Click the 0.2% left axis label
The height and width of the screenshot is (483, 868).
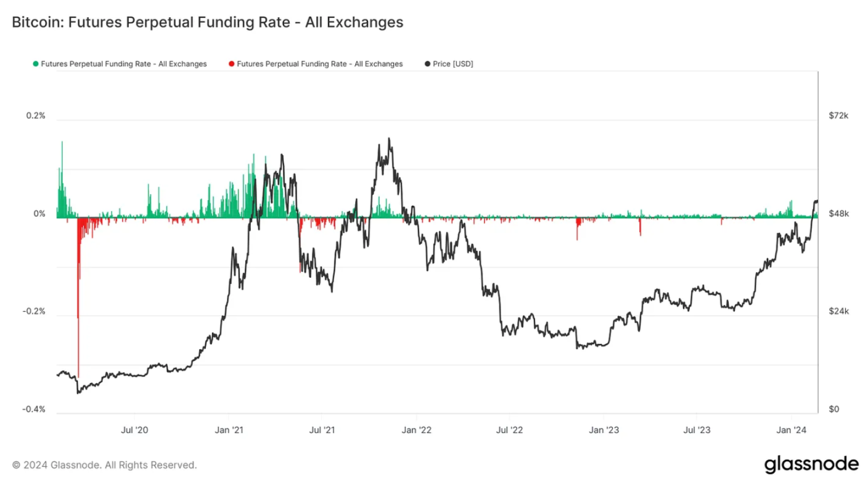tap(36, 116)
